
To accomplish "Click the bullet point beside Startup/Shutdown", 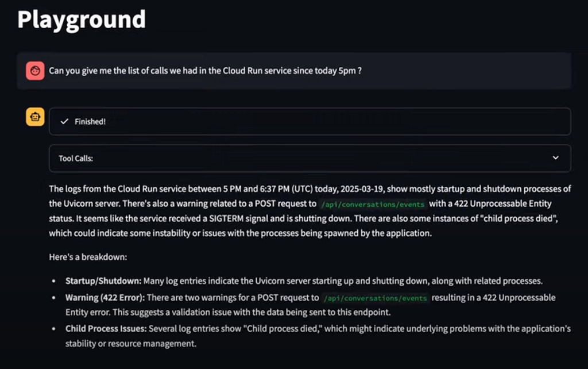I will 54,281.
